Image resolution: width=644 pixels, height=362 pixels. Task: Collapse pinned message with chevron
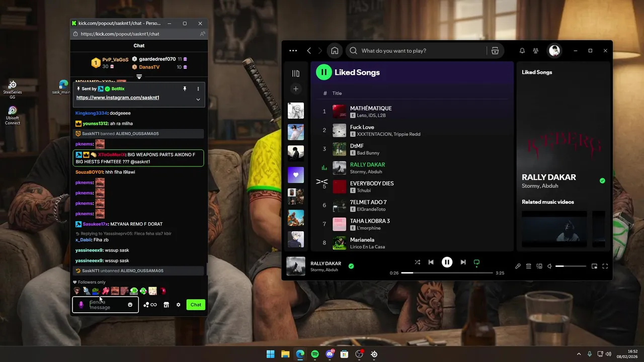tap(198, 100)
